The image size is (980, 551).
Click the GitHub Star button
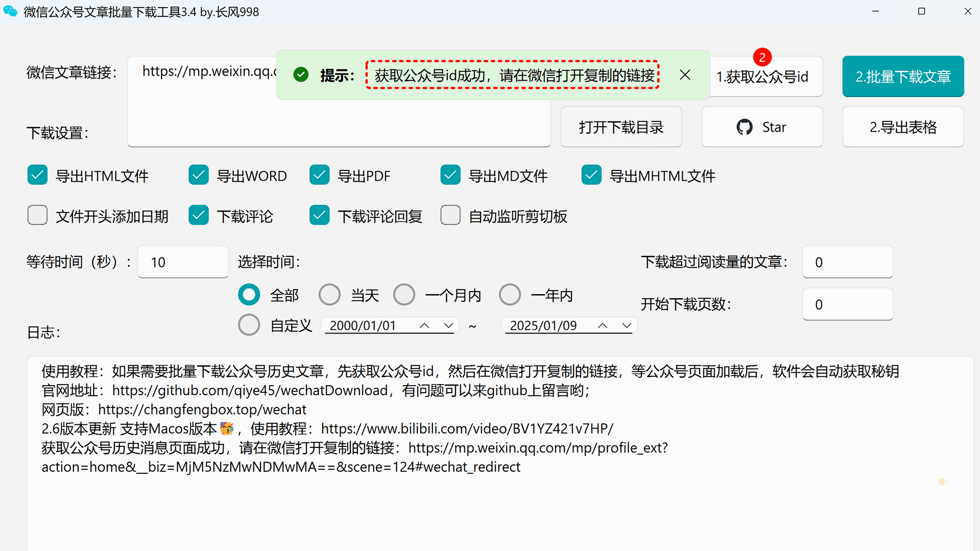(x=762, y=127)
